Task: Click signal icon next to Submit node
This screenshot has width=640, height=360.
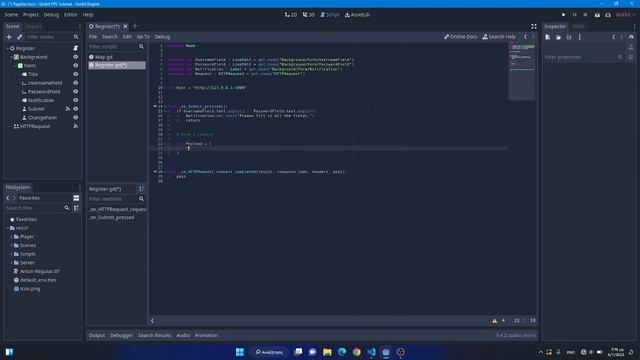Action: tap(68, 109)
